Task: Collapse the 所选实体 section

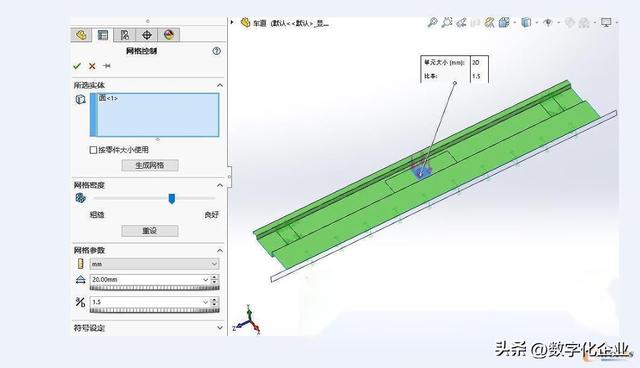Action: [220, 85]
